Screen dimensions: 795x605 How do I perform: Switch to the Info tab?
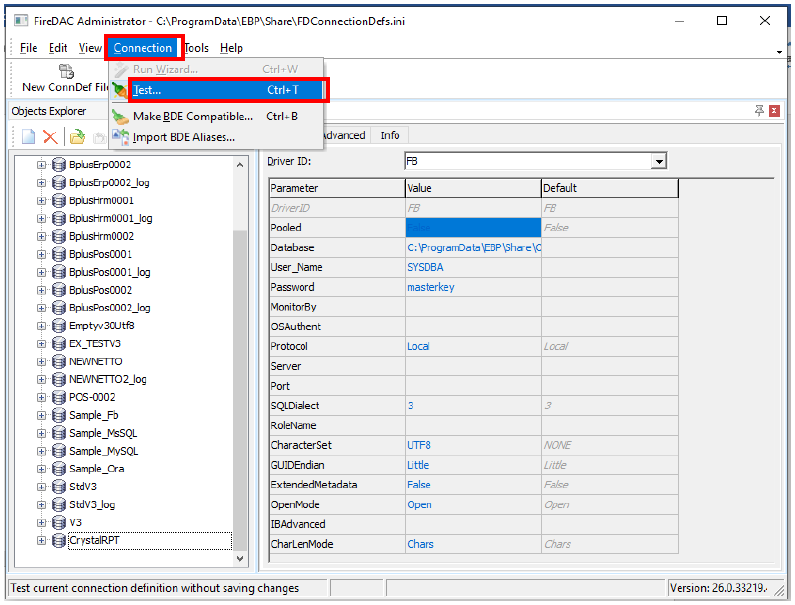[x=390, y=135]
